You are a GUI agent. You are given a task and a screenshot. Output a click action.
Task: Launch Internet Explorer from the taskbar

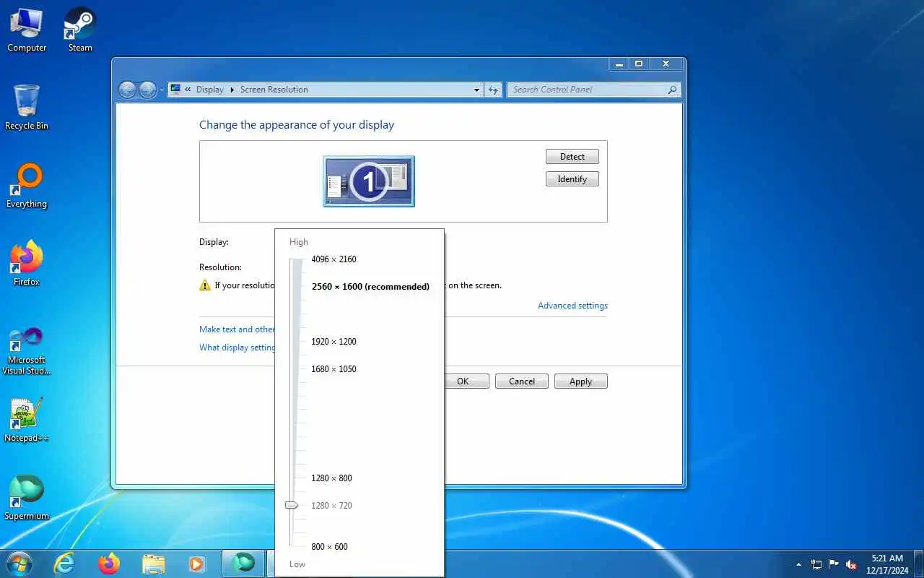click(65, 564)
